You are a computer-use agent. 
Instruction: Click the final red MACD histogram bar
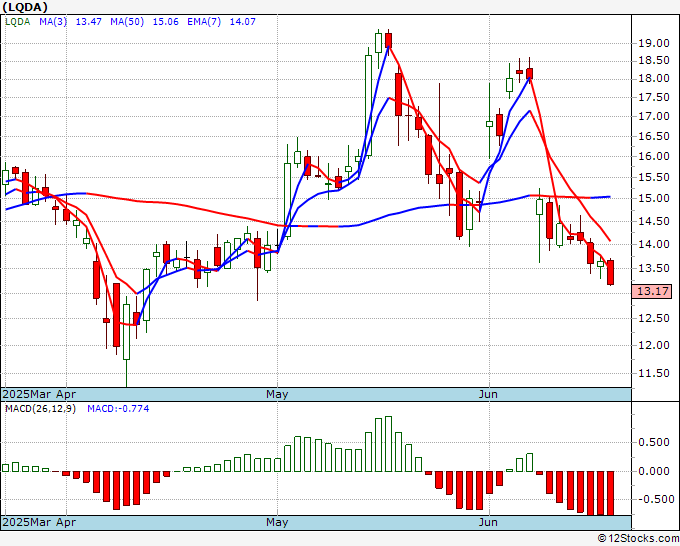tap(611, 493)
